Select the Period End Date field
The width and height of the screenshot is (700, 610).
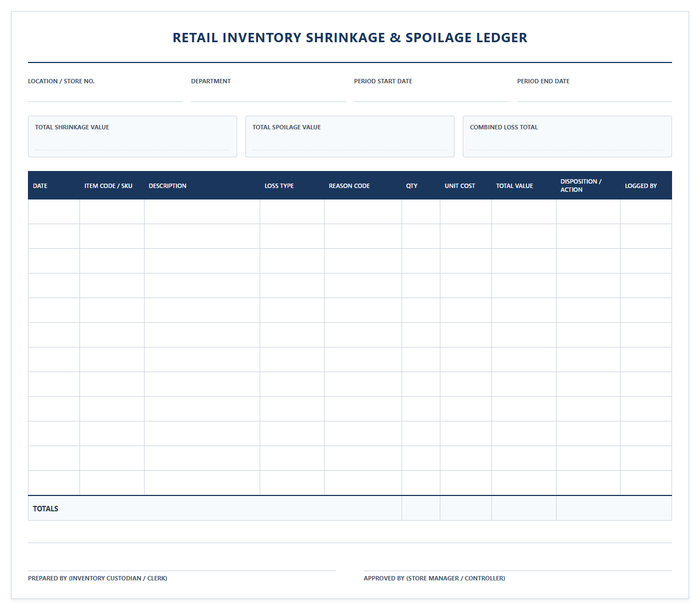click(594, 94)
